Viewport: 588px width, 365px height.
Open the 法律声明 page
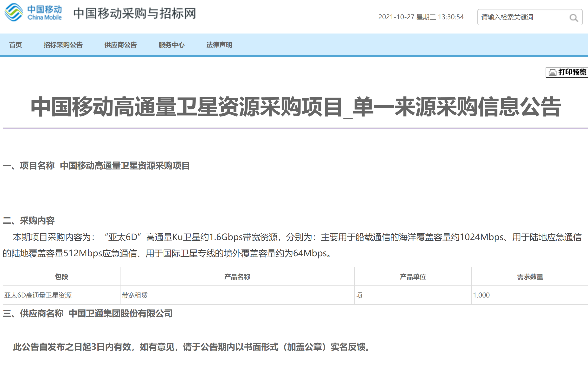[x=219, y=45]
